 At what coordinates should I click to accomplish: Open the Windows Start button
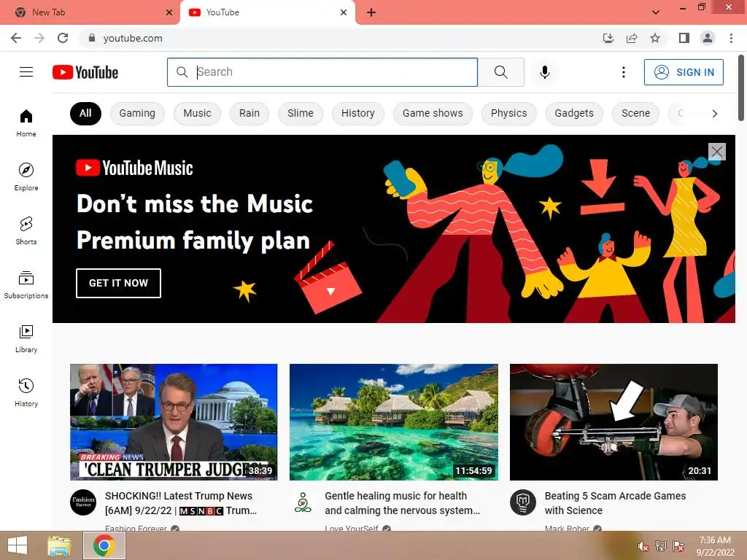coord(18,545)
